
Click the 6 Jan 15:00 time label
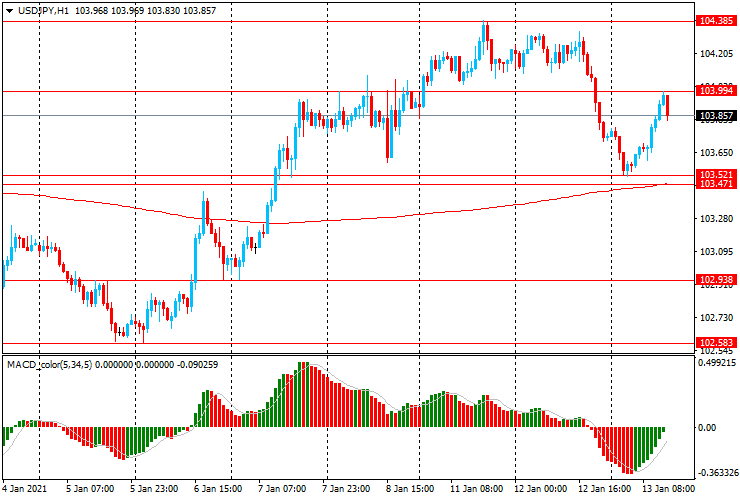click(x=218, y=488)
